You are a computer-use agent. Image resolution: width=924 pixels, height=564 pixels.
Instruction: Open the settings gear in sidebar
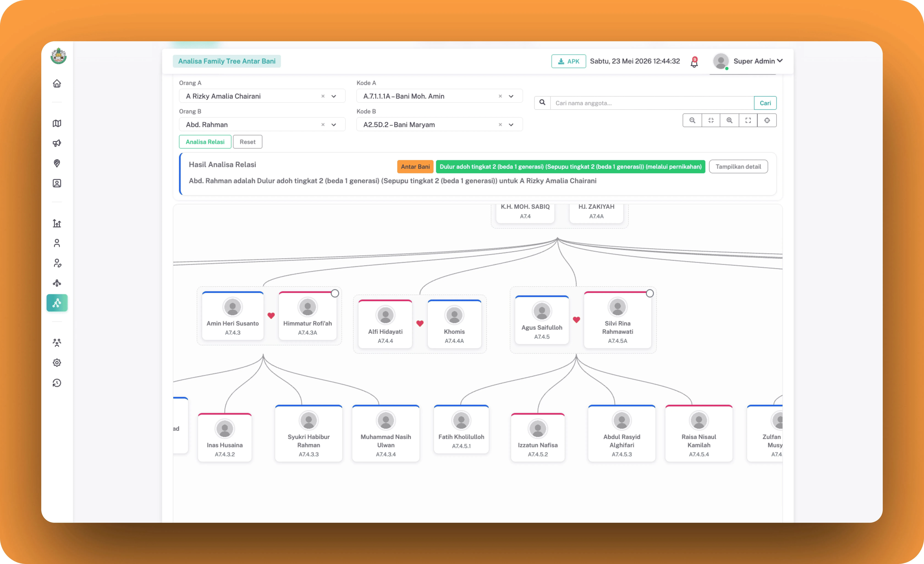point(57,363)
